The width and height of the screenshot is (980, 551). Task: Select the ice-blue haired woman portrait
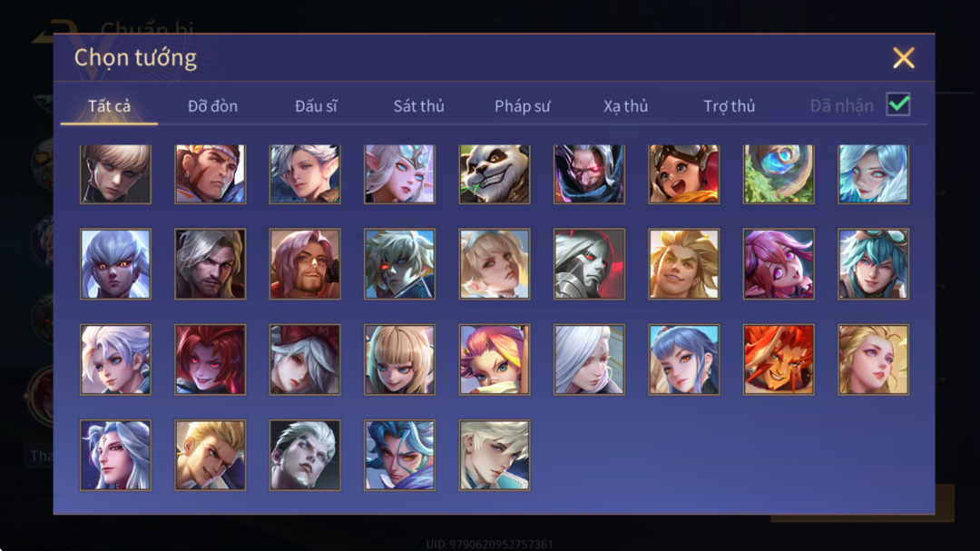873,174
